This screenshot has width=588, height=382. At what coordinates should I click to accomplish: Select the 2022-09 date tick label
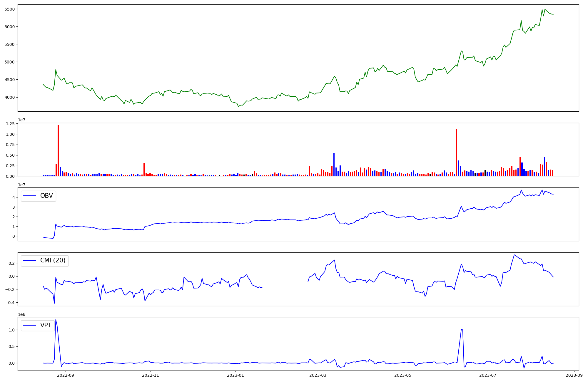66,375
